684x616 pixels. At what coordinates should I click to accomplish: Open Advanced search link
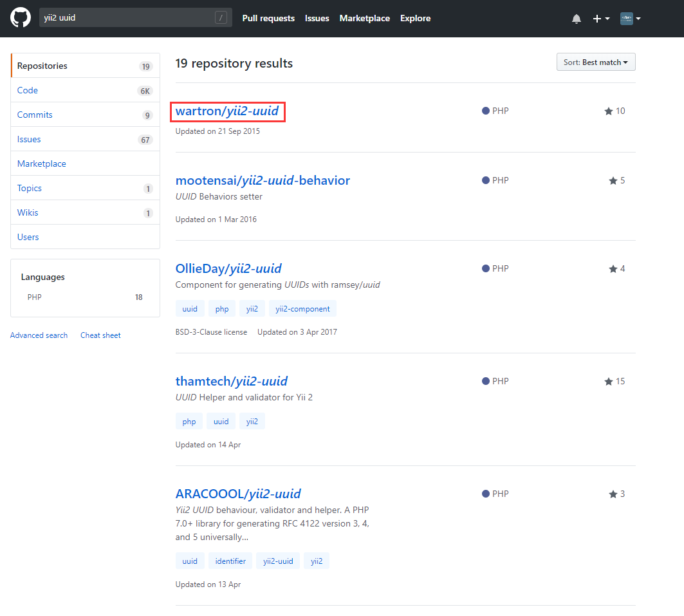pyautogui.click(x=39, y=335)
